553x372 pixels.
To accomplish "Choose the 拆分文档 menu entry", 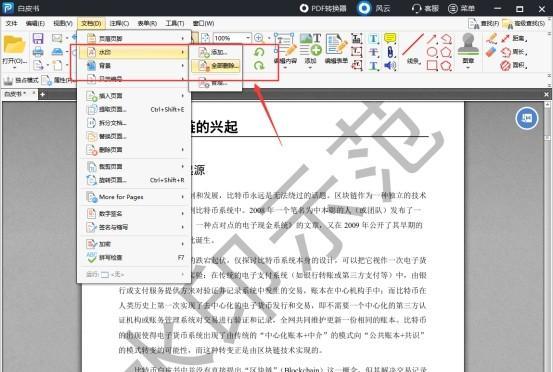I will pyautogui.click(x=134, y=123).
